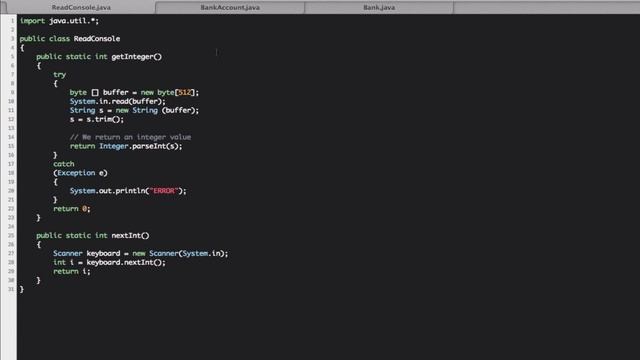Click the class name ReadConsole
Screen dimensions: 640x360
click(97, 39)
